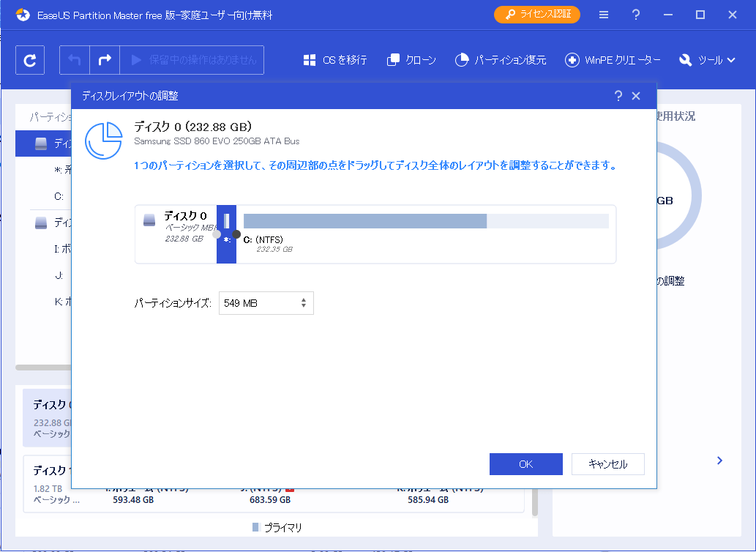Click the orange ライセンス認証 license button
The image size is (756, 552).
tap(537, 15)
